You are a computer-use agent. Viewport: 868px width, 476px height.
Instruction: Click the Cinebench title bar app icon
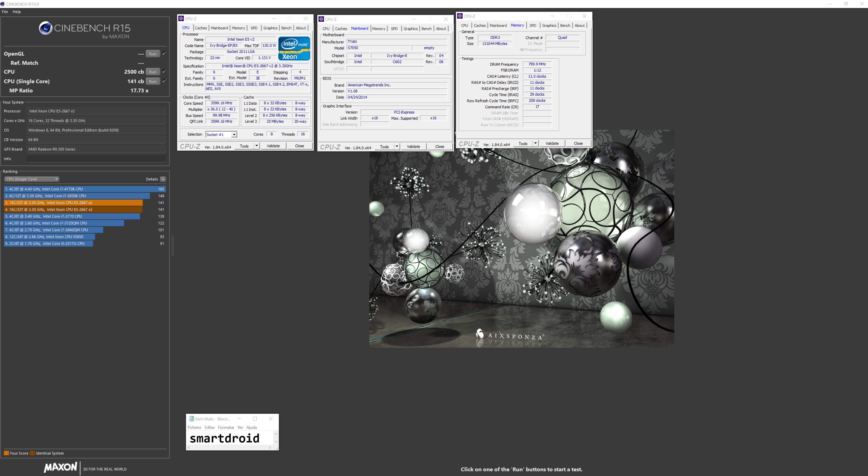pos(3,4)
